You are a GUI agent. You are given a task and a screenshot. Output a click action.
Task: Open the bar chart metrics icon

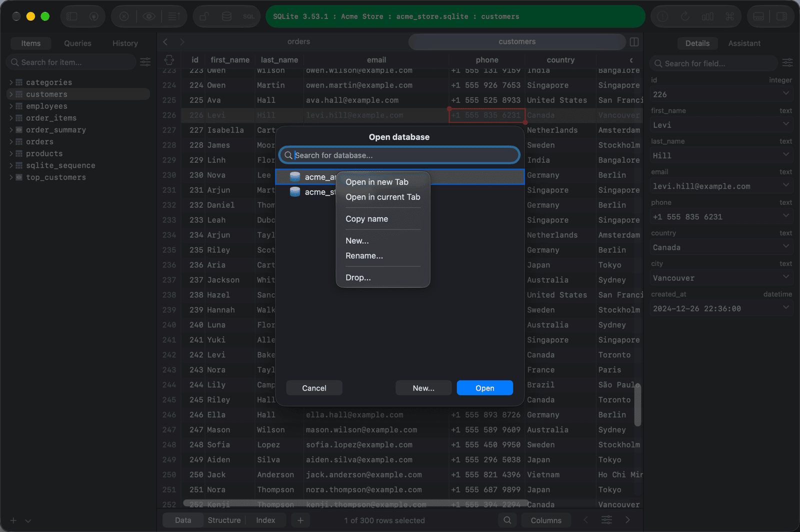pos(707,16)
